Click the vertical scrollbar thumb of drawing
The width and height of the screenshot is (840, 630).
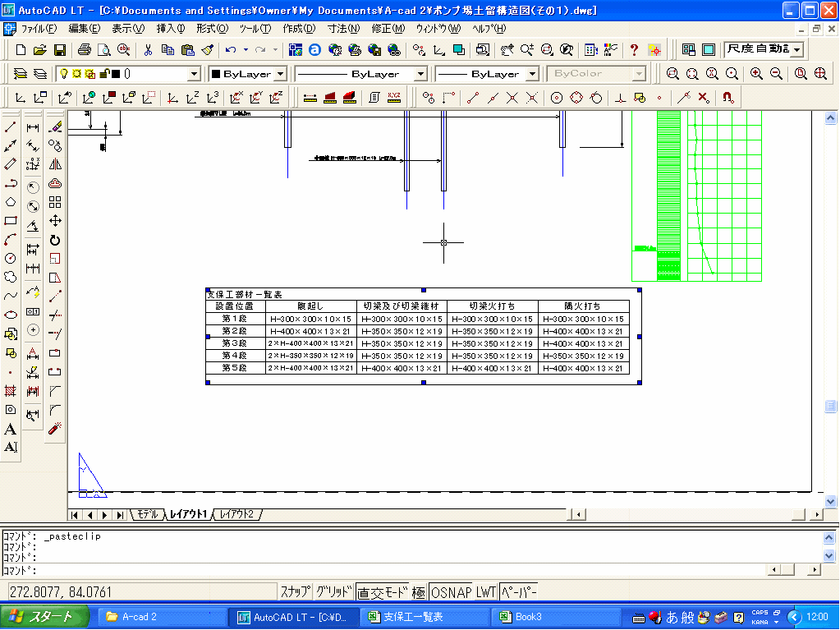point(830,406)
